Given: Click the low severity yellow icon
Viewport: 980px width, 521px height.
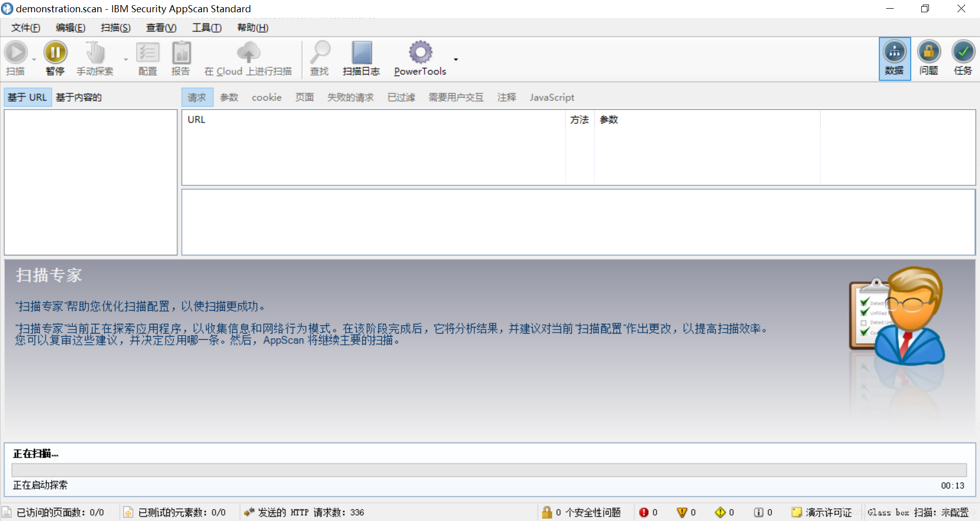Looking at the screenshot, I should [720, 512].
